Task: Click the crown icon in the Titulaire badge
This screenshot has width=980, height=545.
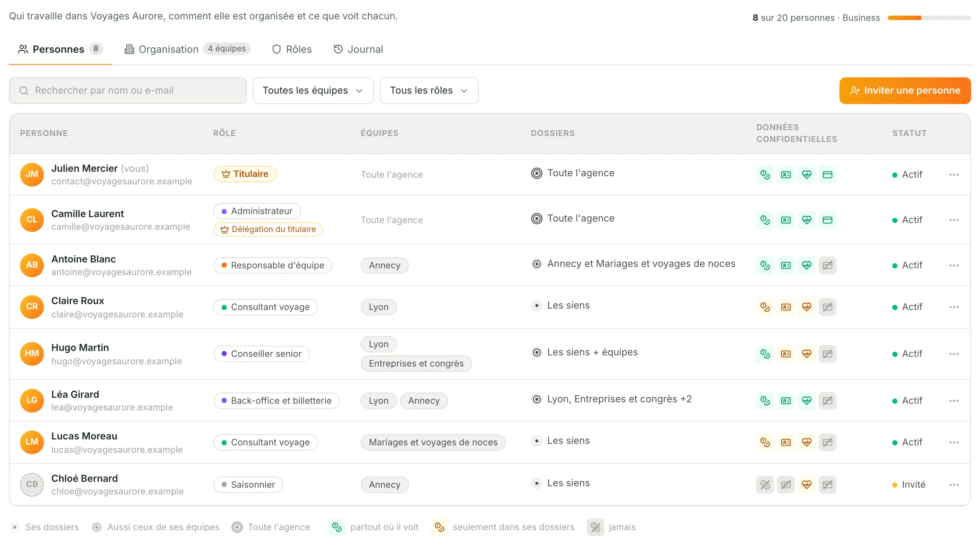Action: point(226,174)
